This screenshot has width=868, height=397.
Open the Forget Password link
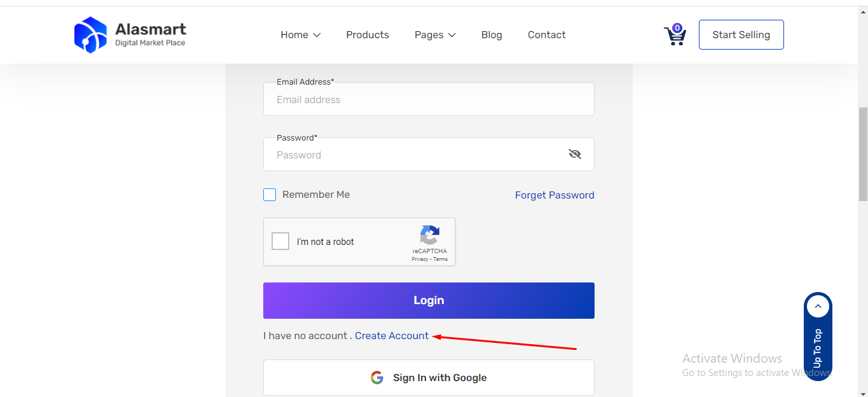pyautogui.click(x=555, y=195)
